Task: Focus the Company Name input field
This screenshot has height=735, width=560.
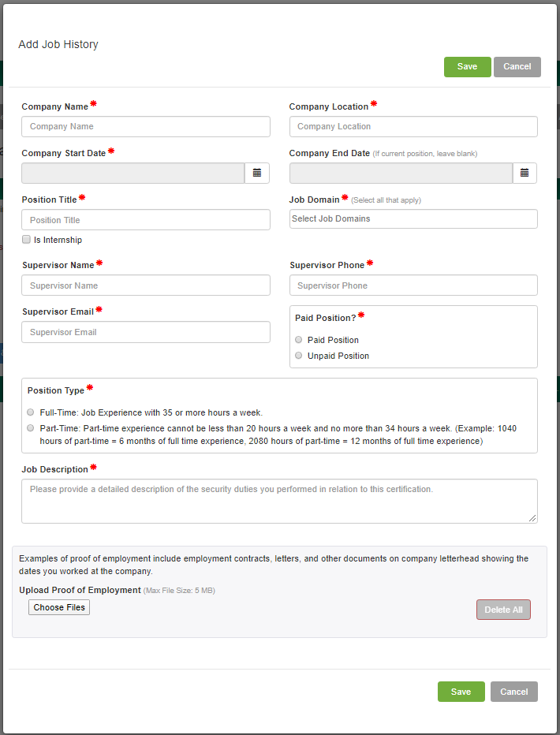Action: click(x=146, y=126)
